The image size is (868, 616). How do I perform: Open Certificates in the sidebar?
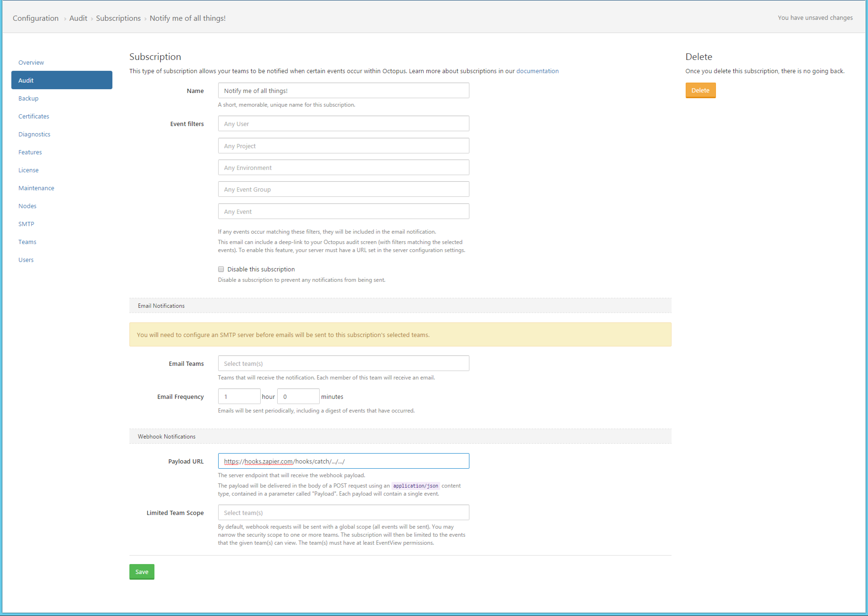pyautogui.click(x=34, y=116)
